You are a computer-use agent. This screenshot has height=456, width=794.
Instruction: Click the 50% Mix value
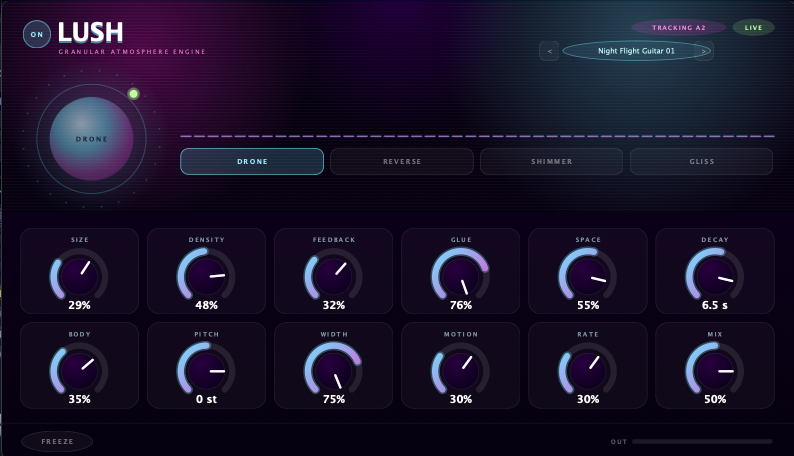(715, 399)
